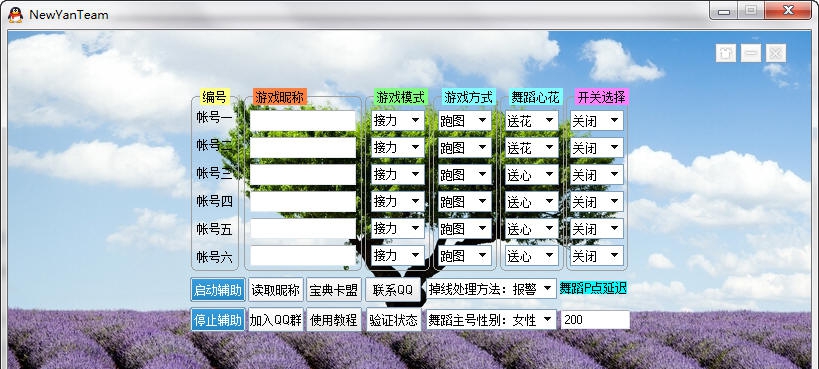Click the 联系QQ button
Image resolution: width=819 pixels, height=369 pixels.
pos(393,290)
